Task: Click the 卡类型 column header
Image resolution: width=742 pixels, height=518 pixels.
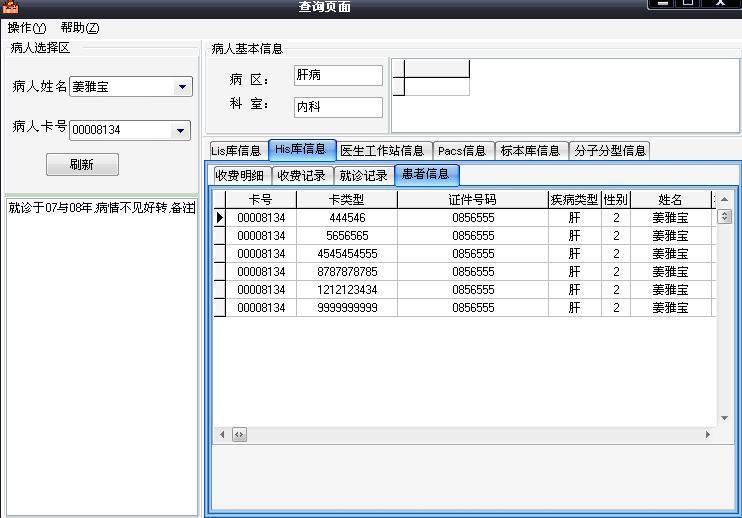Action: (346, 200)
